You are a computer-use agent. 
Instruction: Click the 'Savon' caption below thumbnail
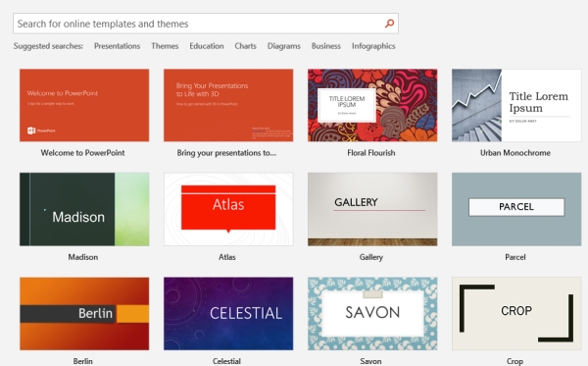click(x=370, y=361)
